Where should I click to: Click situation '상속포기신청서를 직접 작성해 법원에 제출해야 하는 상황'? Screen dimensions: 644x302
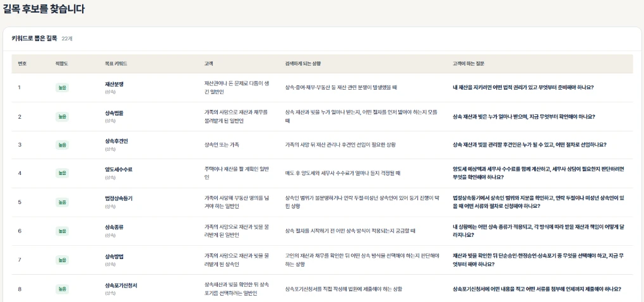[x=343, y=289]
